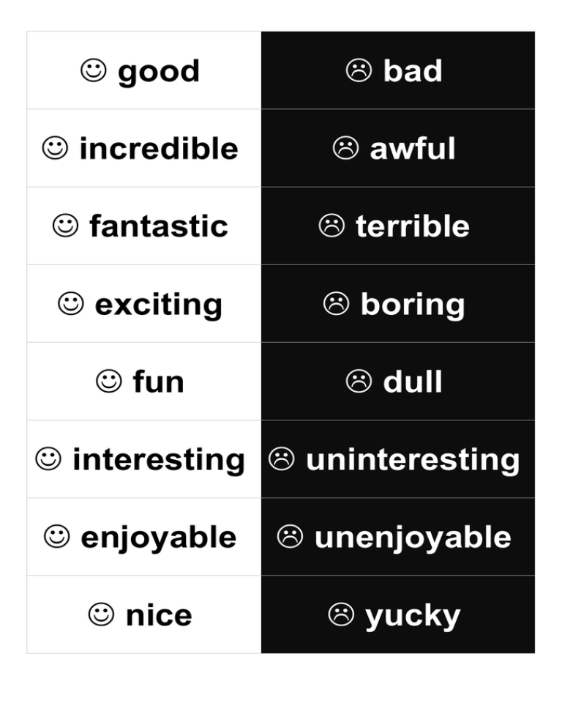Click the frown next to "uninteresting"
This screenshot has width=562, height=728.
click(282, 459)
